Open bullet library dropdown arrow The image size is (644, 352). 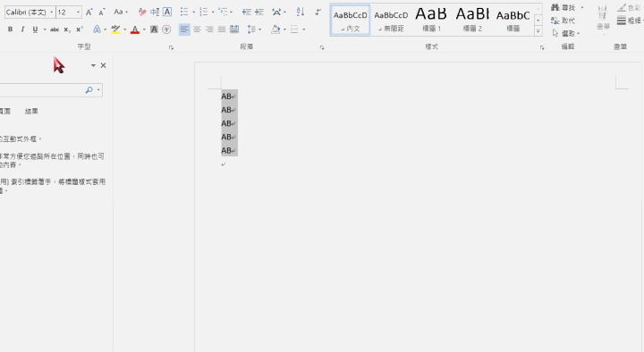(x=193, y=13)
